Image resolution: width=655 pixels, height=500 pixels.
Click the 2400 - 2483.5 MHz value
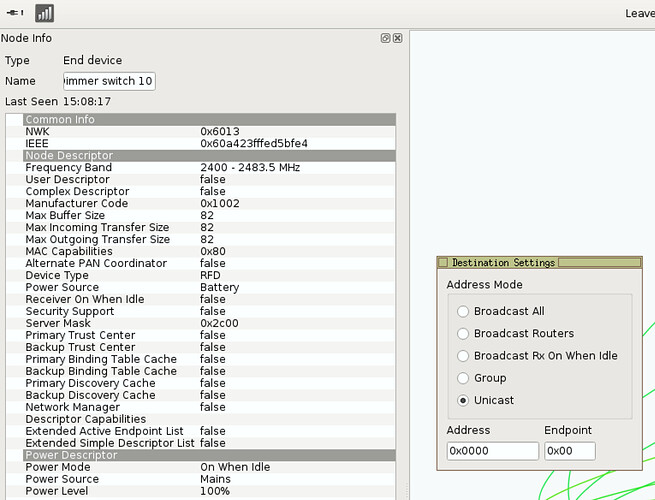[x=250, y=168]
